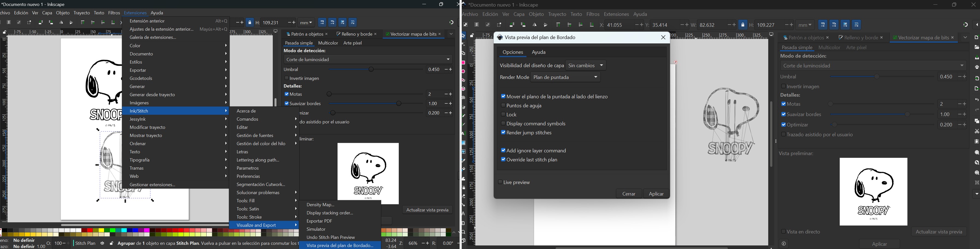Enable Vista en directo in right panel

point(783,232)
